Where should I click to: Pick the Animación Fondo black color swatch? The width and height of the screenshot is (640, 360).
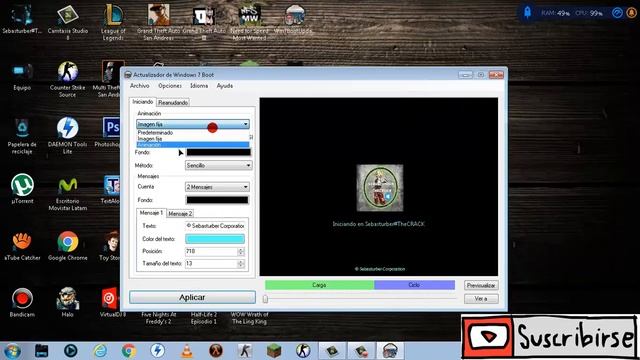[218, 152]
